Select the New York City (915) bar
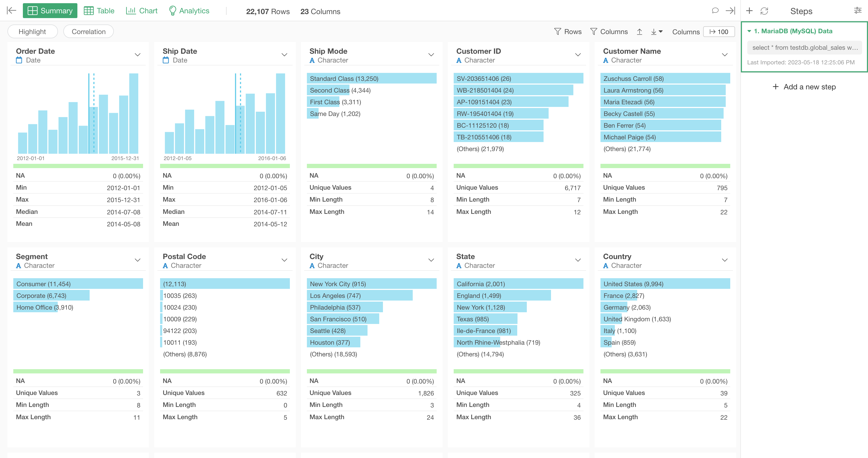 click(371, 284)
